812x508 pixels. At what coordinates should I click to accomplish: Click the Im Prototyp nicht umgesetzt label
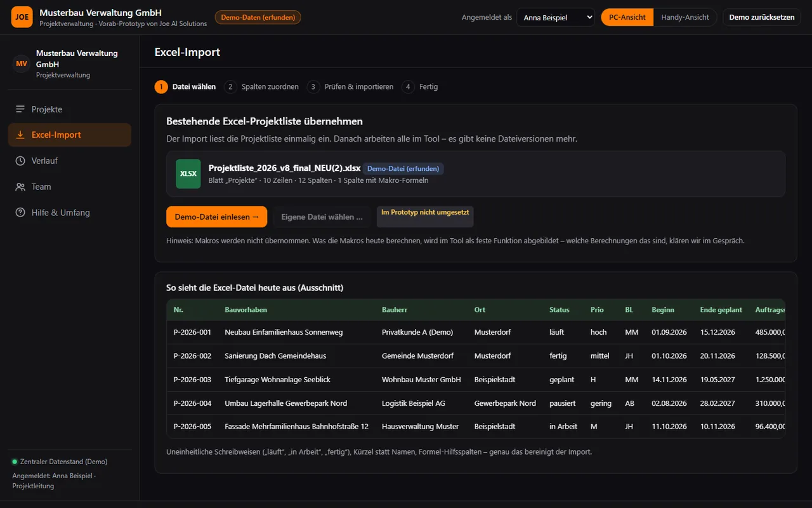[425, 217]
